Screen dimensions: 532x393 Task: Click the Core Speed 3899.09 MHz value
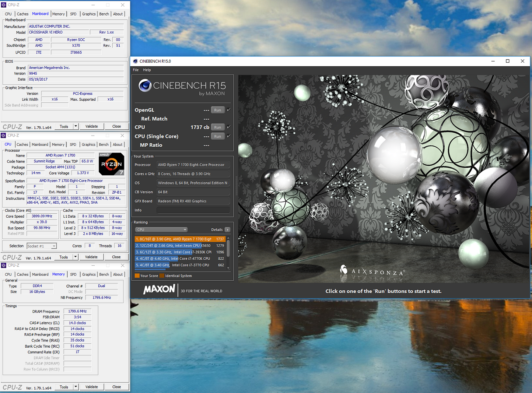42,216
